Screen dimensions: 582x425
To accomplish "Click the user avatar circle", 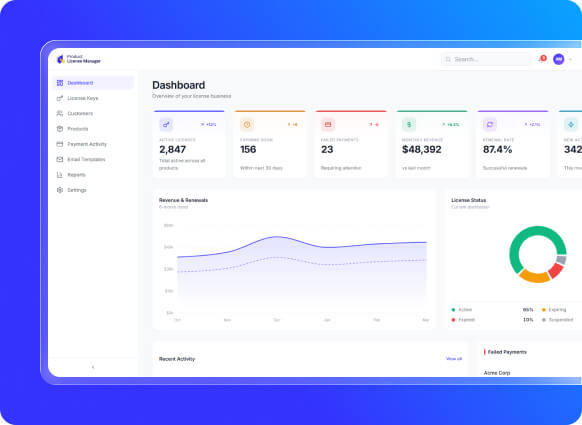I will point(559,59).
